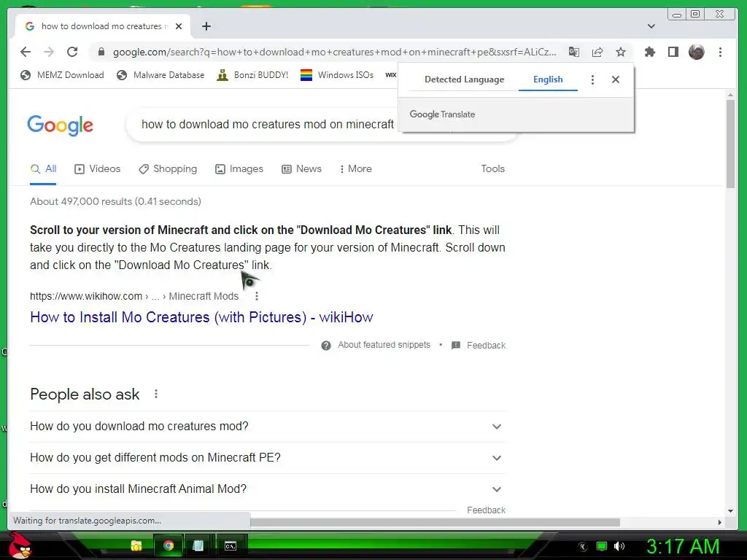Open the More search categories menu

355,169
